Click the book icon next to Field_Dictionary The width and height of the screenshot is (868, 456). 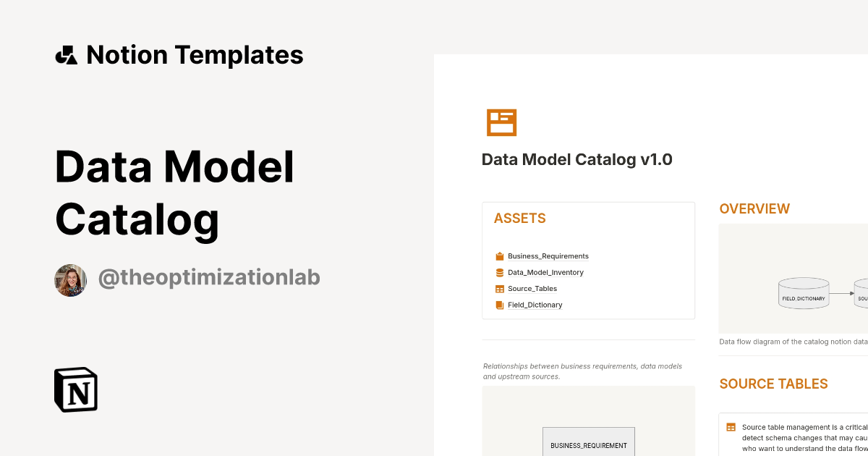(x=499, y=305)
